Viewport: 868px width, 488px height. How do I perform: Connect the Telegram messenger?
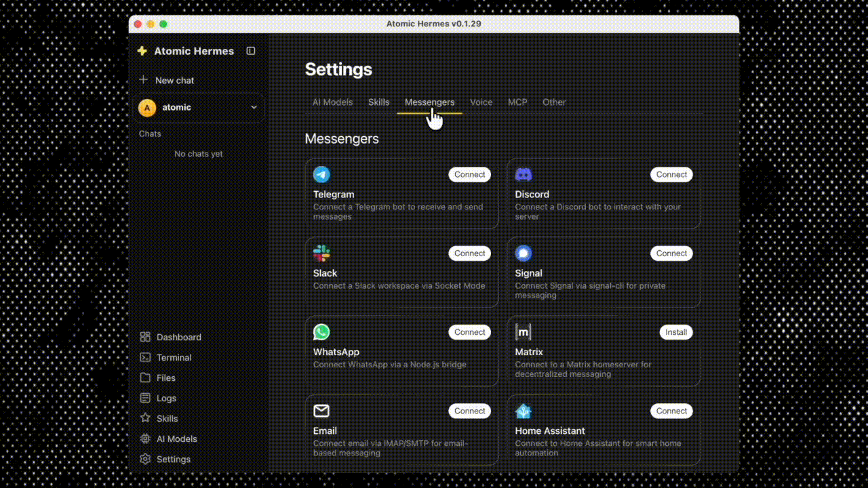[470, 174]
